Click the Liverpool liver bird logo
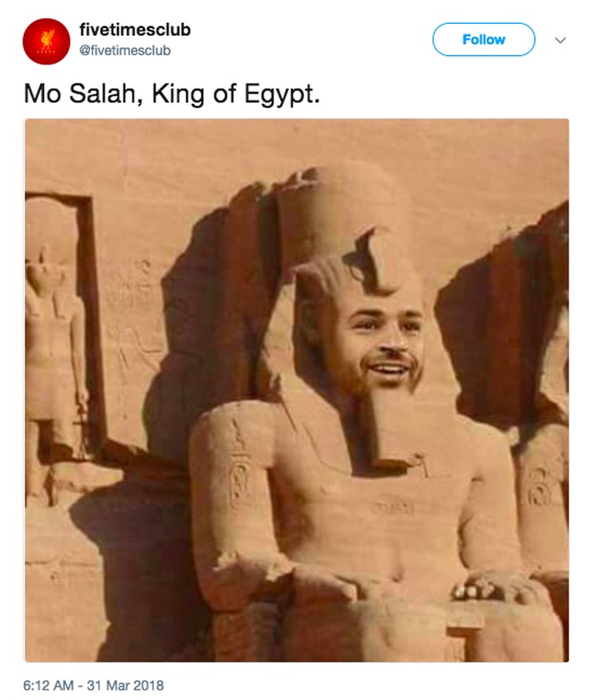 pos(47,41)
